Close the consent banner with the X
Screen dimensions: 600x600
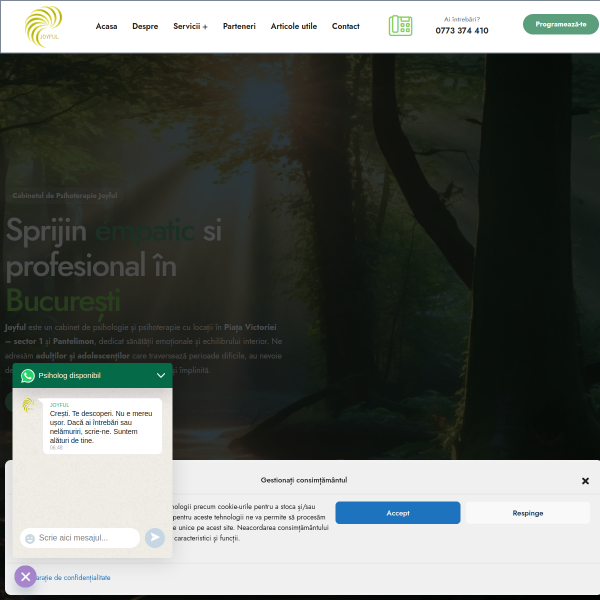tap(585, 481)
